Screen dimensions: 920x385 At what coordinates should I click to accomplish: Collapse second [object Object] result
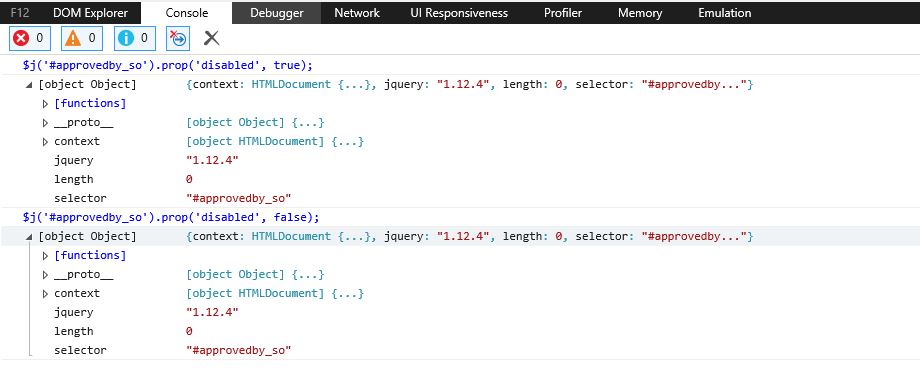29,237
